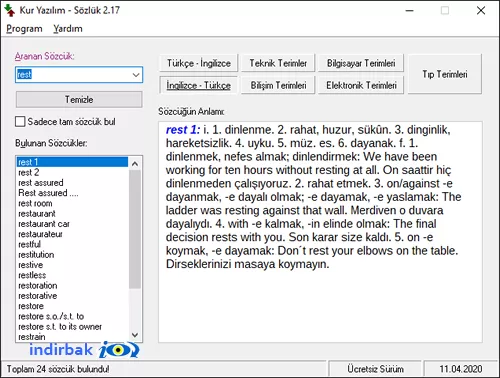
Task: Click the Temizle button
Action: tap(79, 99)
